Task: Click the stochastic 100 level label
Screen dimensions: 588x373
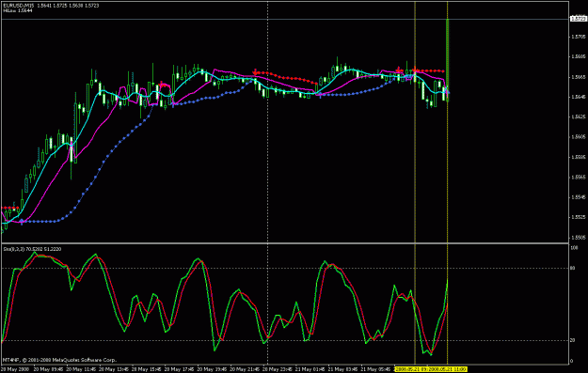Action: coord(574,248)
